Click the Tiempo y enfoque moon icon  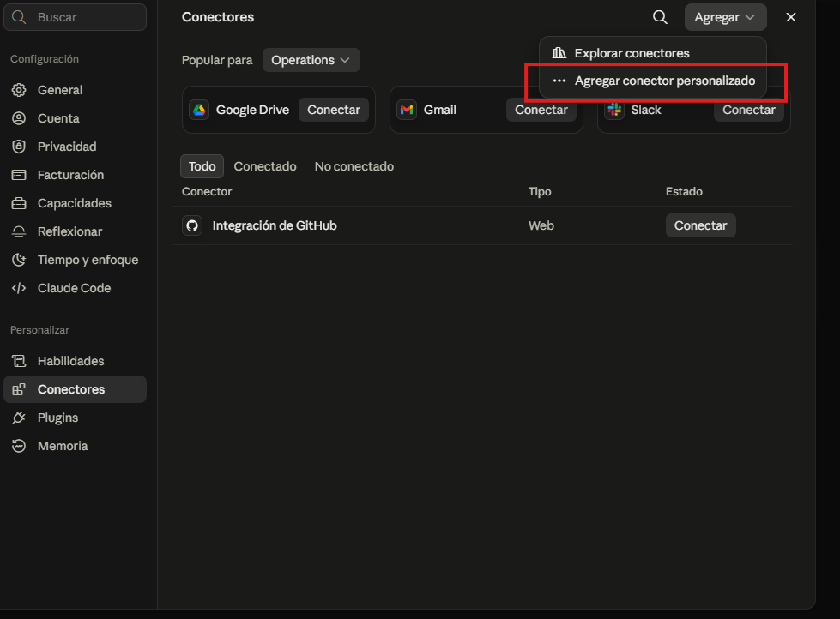tap(19, 261)
